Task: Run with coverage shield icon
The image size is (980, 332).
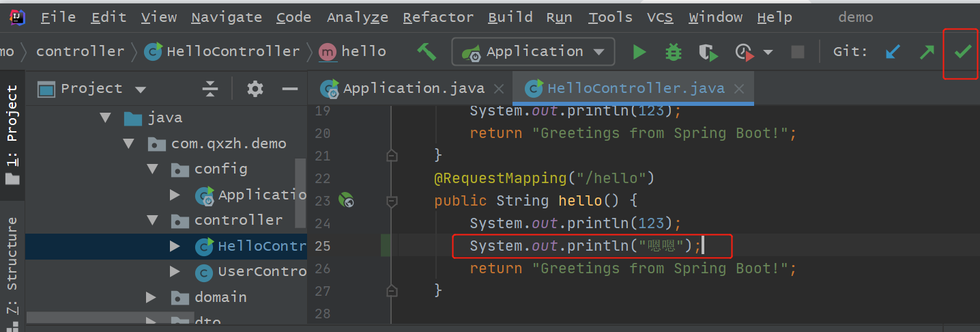Action: (708, 52)
